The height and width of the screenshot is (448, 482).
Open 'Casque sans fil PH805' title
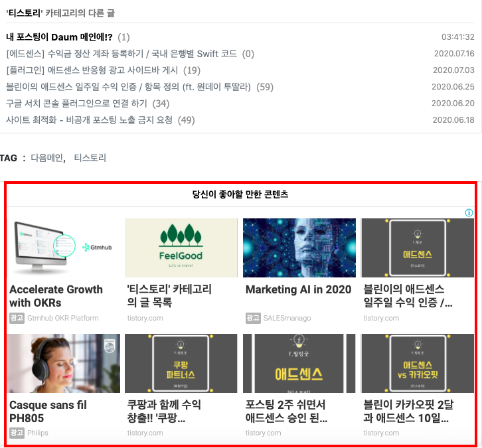(x=48, y=411)
